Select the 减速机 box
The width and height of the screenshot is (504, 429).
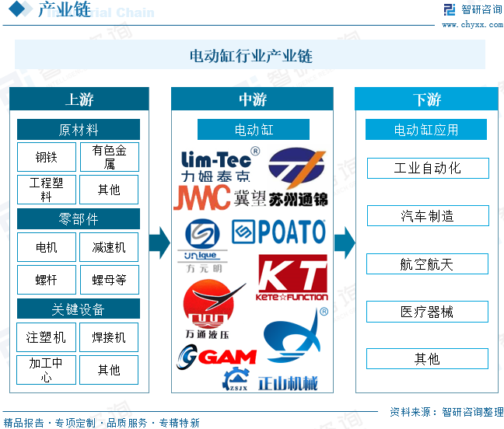point(109,247)
